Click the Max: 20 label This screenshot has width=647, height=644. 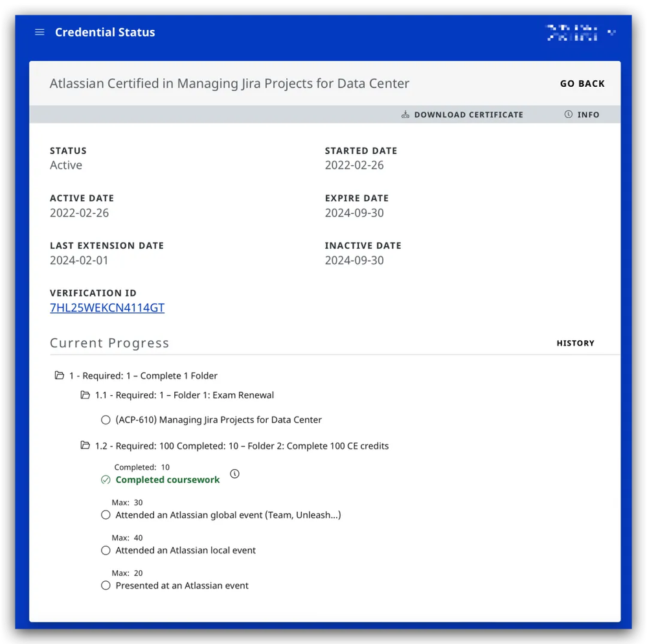pyautogui.click(x=127, y=573)
